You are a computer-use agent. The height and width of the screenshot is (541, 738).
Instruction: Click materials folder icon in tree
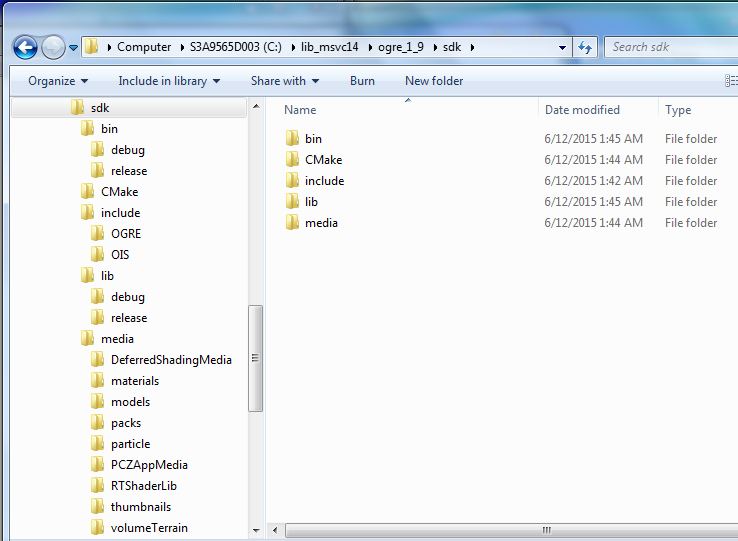[x=97, y=381]
